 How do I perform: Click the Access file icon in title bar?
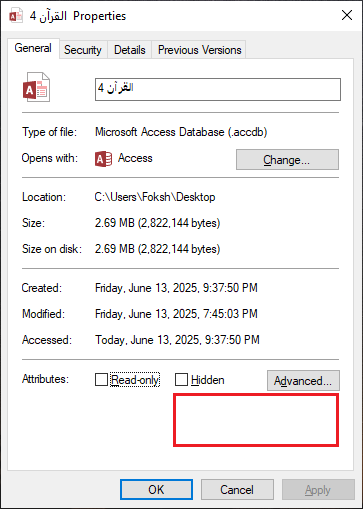click(16, 16)
